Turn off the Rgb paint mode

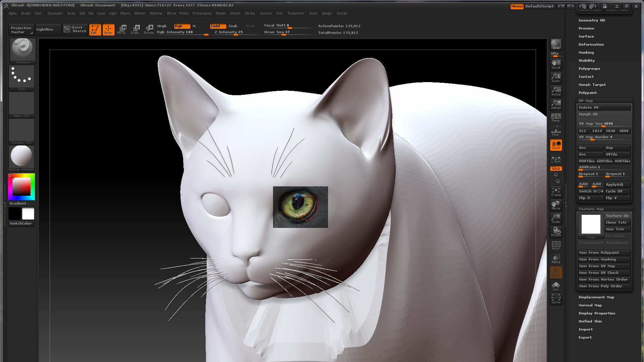[181, 26]
